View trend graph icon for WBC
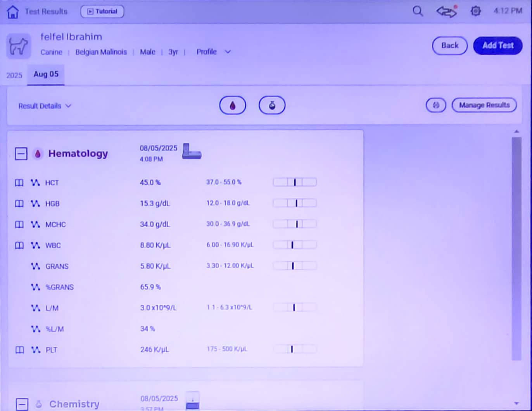Screen dimensions: 532x411 click(36, 245)
